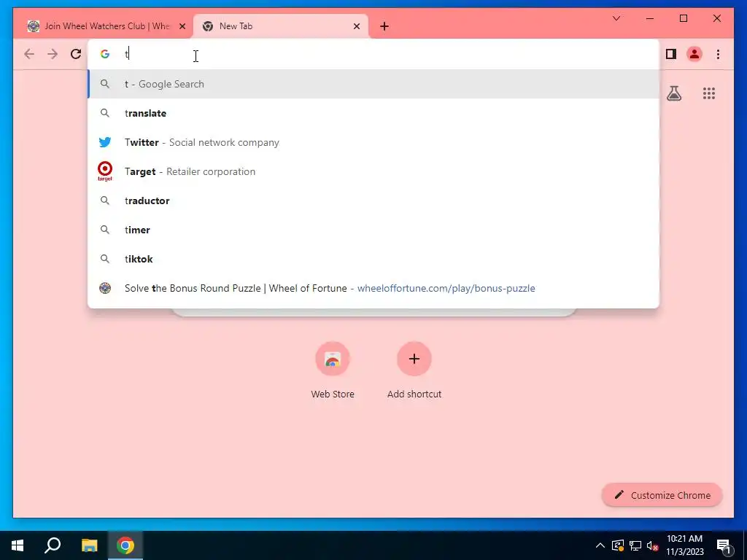
Task: Open the Google apps grid icon
Action: tap(709, 93)
